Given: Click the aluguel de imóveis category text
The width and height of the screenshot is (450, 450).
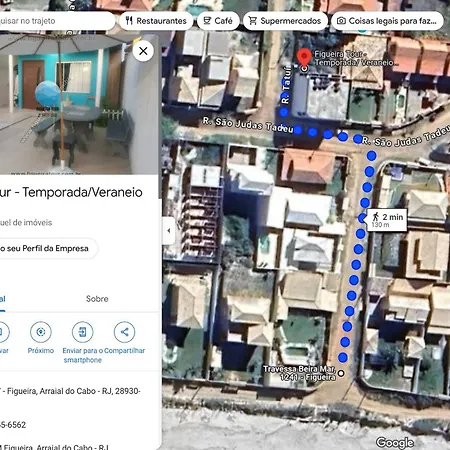Looking at the screenshot, I should [26, 222].
